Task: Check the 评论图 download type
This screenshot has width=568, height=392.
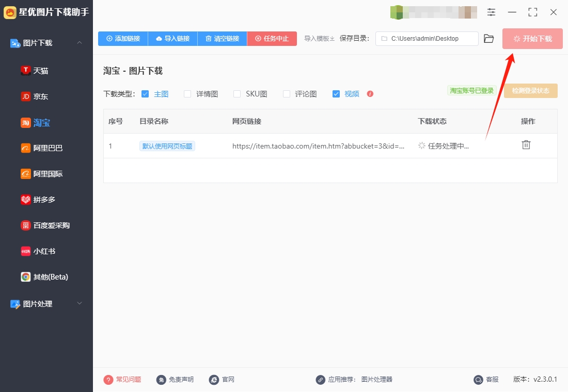Action: coord(287,94)
